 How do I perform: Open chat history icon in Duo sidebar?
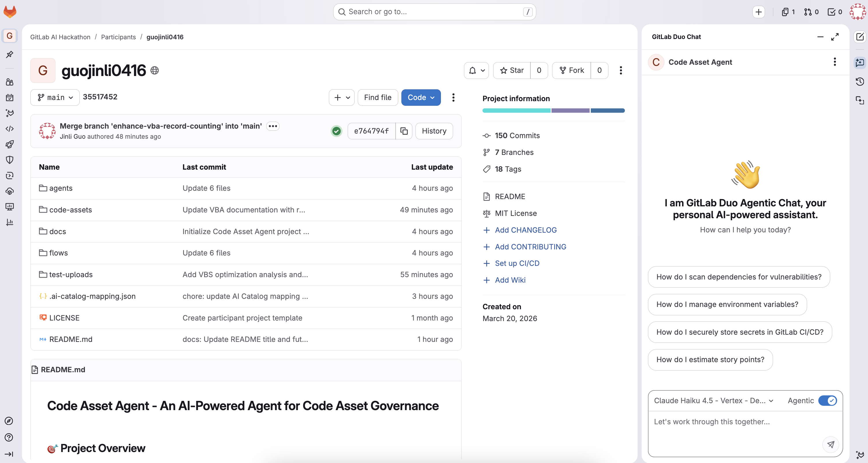click(860, 81)
